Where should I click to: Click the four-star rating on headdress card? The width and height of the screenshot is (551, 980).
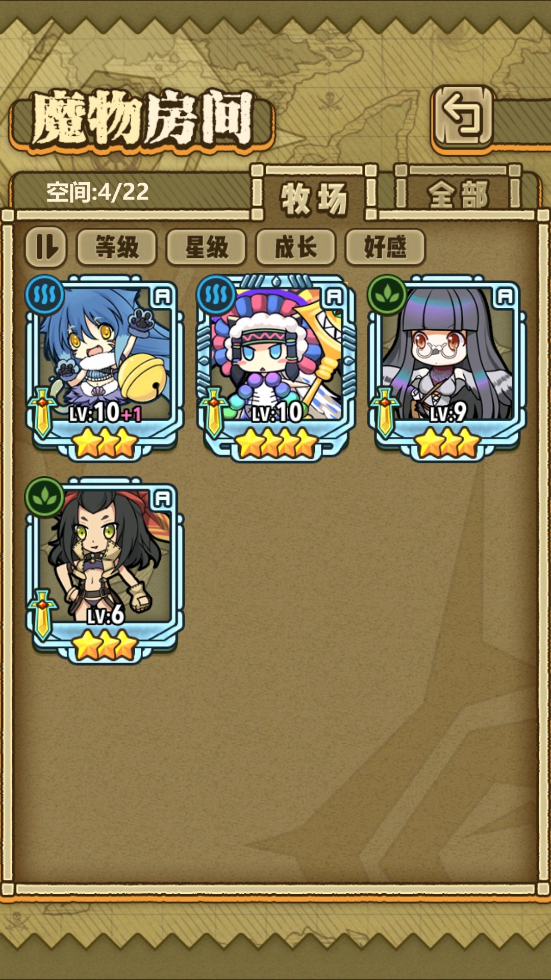(276, 443)
